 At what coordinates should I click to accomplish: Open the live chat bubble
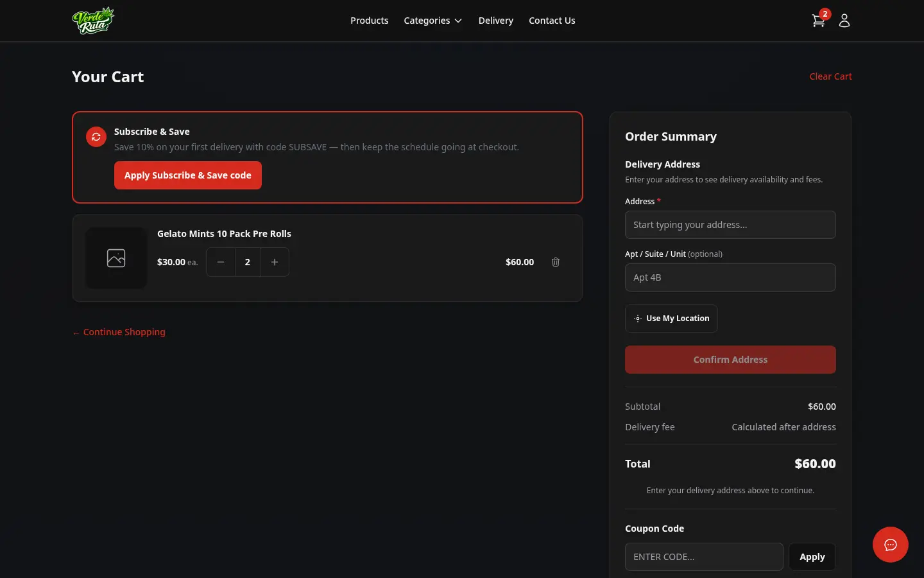891,545
